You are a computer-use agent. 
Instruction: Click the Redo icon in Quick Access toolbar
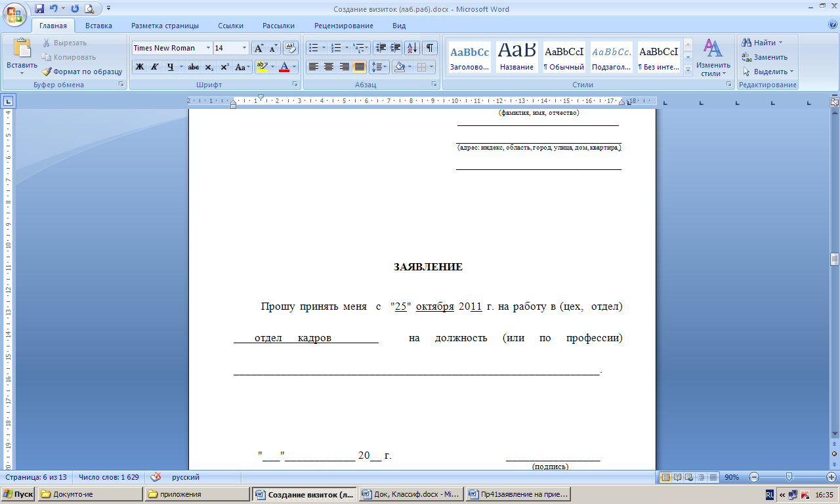click(74, 9)
